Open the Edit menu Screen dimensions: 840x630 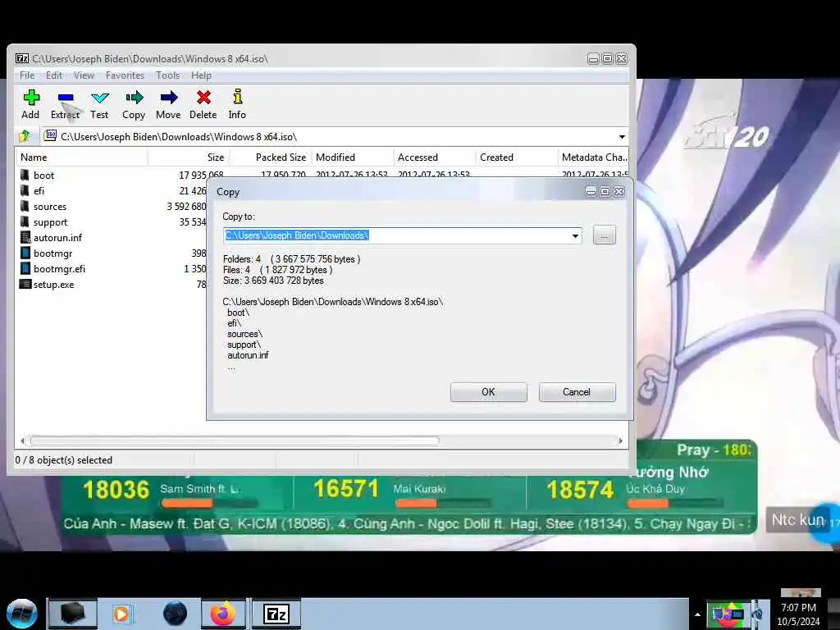(53, 75)
